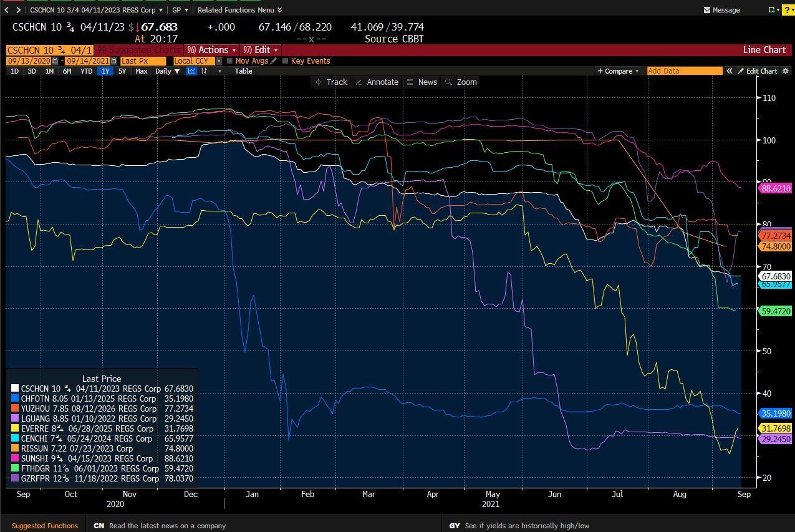This screenshot has width=795, height=532.
Task: Select the candlestick chart type icon
Action: (204, 71)
